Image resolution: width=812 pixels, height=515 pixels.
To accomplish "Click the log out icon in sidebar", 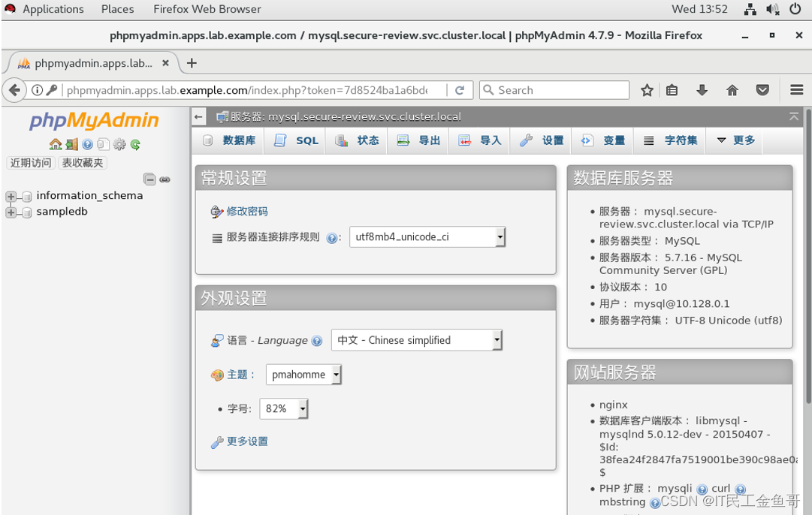I will 71,144.
